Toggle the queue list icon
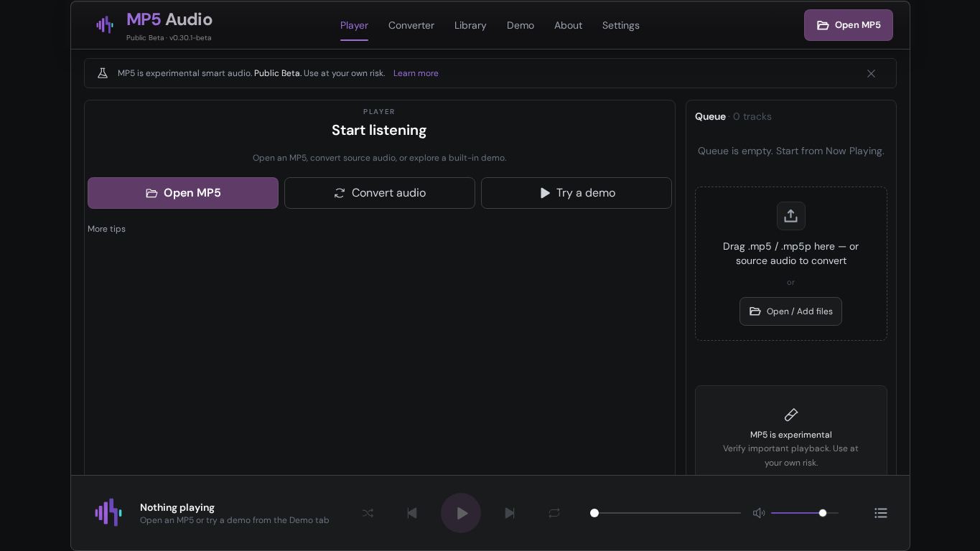The height and width of the screenshot is (551, 980). click(x=881, y=513)
